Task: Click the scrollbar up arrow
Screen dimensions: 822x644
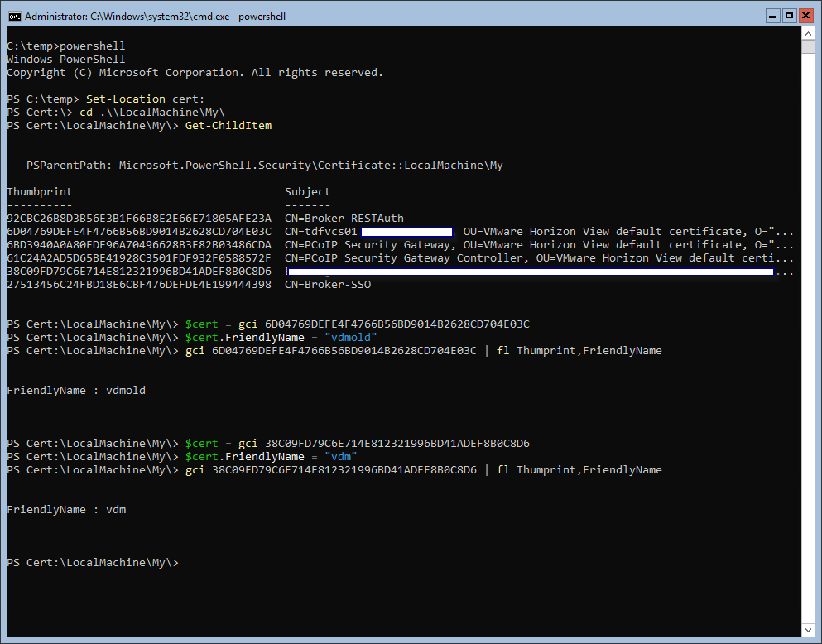Action: point(808,34)
